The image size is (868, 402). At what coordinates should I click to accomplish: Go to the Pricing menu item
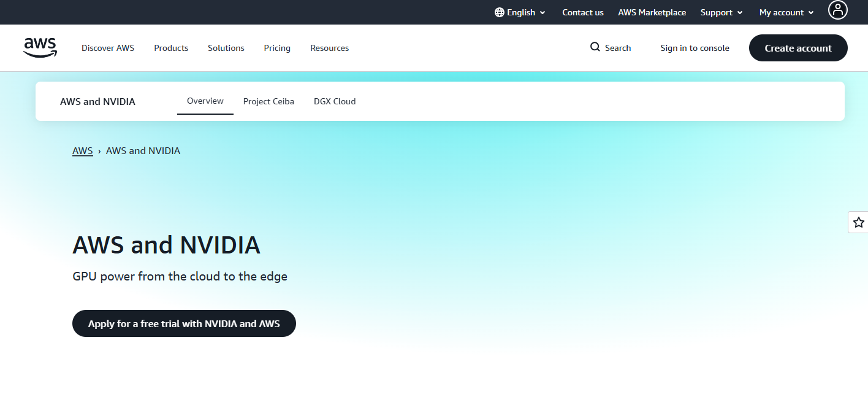coord(277,48)
